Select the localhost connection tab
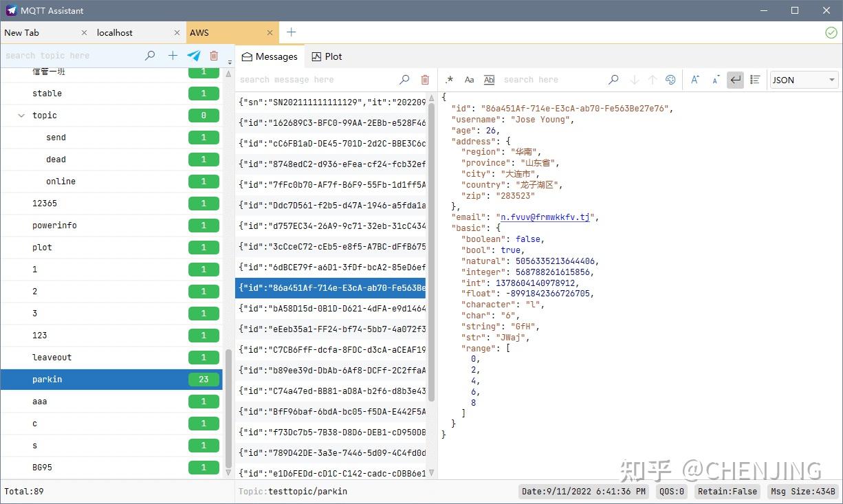 [115, 32]
